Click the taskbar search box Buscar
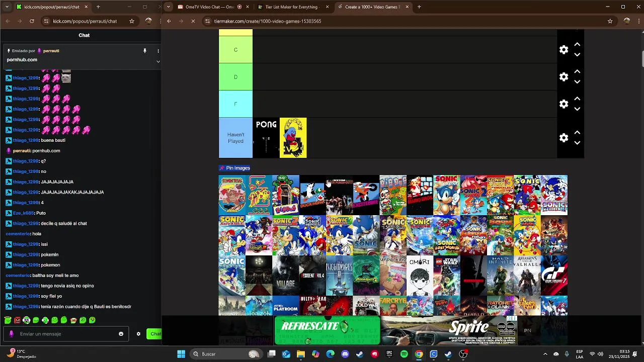The height and width of the screenshot is (362, 644). point(226,354)
